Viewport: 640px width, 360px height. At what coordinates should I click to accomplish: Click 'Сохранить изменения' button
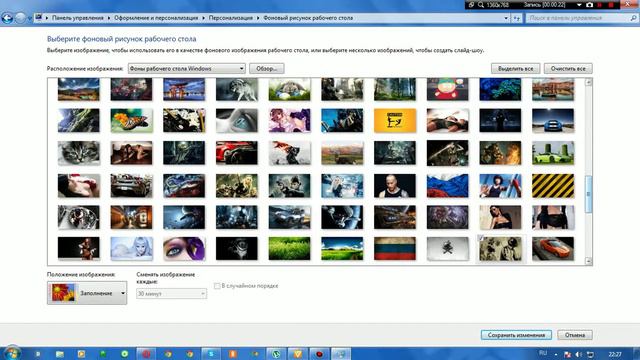tap(516, 335)
